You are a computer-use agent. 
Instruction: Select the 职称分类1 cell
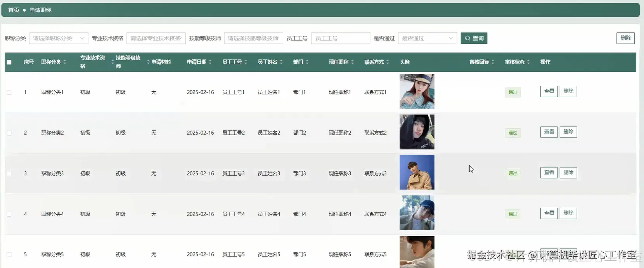coord(52,92)
